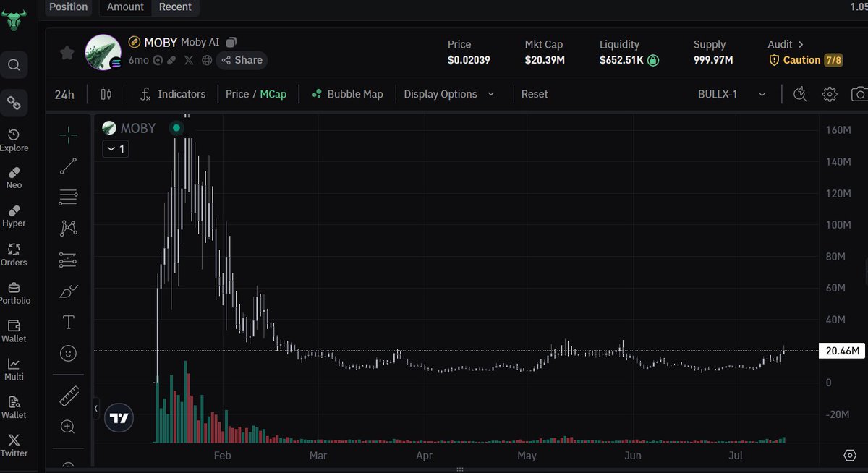
Task: Click the Caution 7/8 audit badge
Action: 806,60
